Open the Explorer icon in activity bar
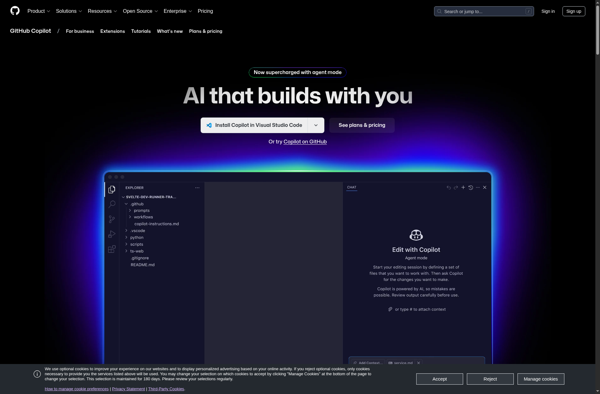600x394 pixels. pyautogui.click(x=112, y=189)
